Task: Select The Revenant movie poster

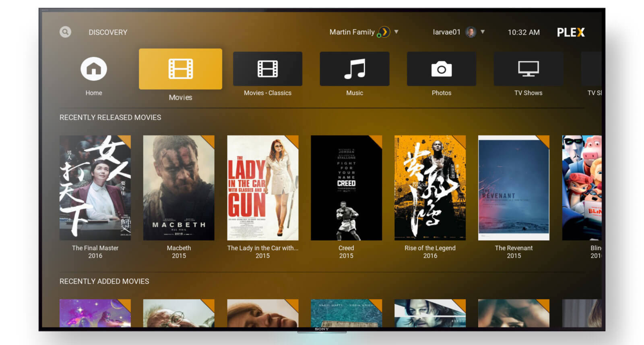Action: click(514, 188)
